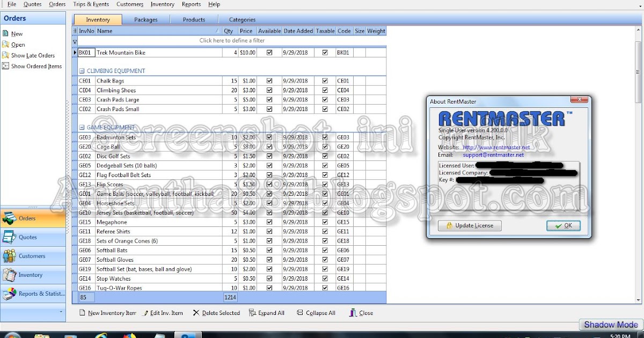Toggle Taxable checkbox for Megaphone
Image resolution: width=644 pixels, height=338 pixels.
coord(325,222)
